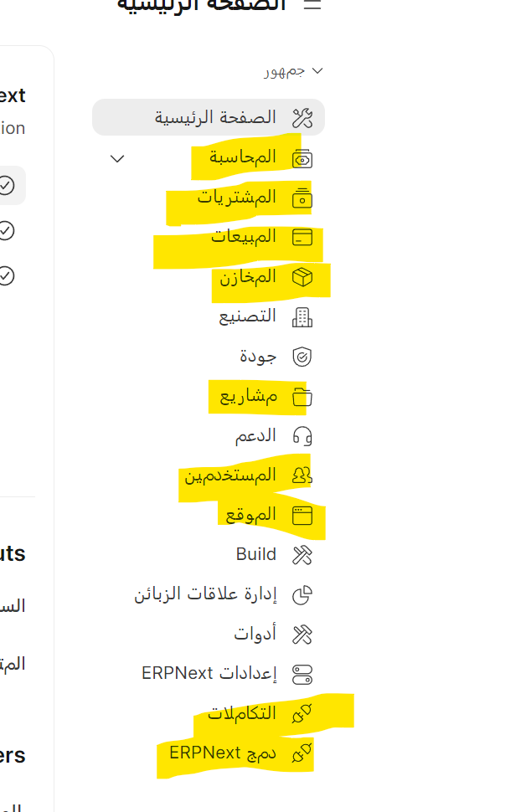The height and width of the screenshot is (812, 526).
Task: Toggle the middle checkmark circle on left
Action: pos(6,230)
